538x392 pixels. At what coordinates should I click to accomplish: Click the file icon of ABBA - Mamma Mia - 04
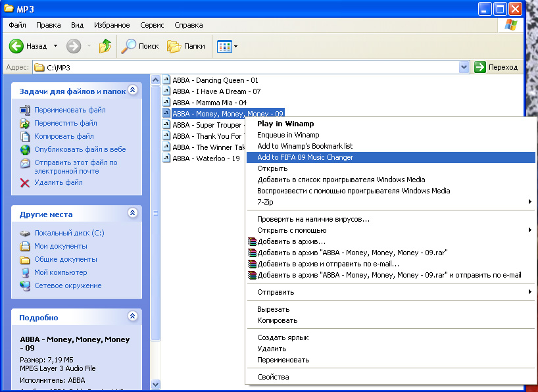pos(166,103)
